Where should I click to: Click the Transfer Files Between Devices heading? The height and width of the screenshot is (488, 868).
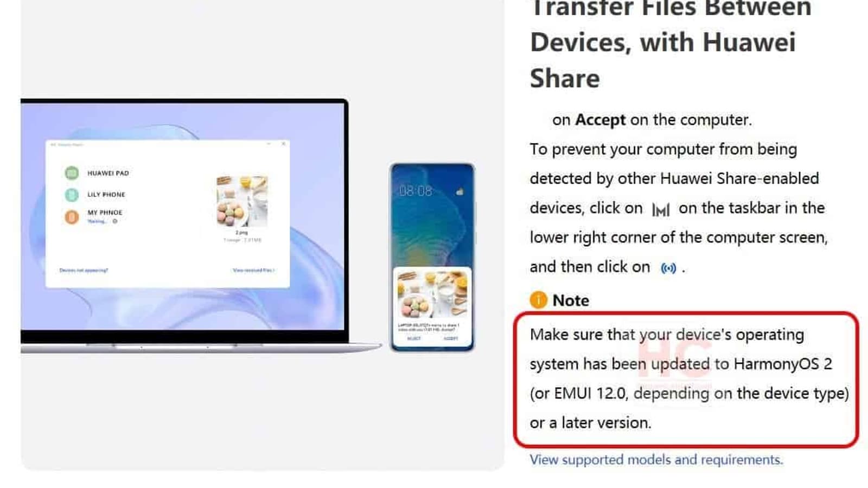671,42
